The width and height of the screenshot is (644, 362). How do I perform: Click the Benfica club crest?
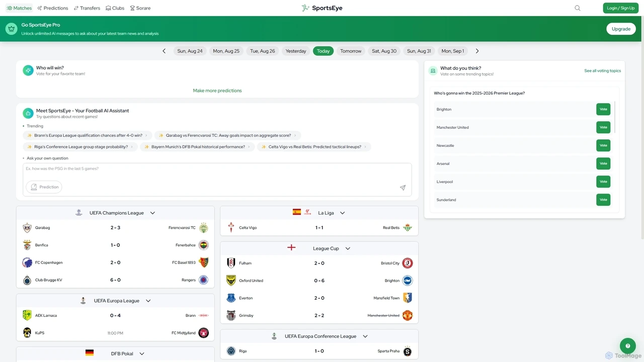(27, 245)
